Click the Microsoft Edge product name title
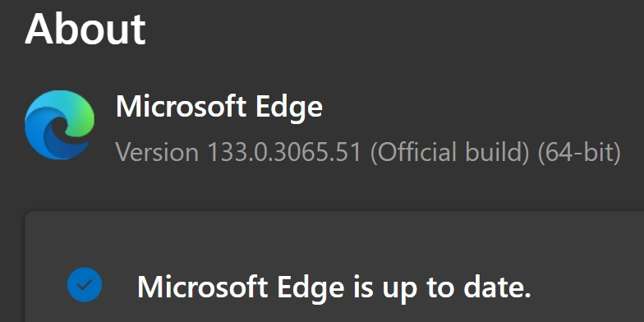644x322 pixels. pos(218,107)
